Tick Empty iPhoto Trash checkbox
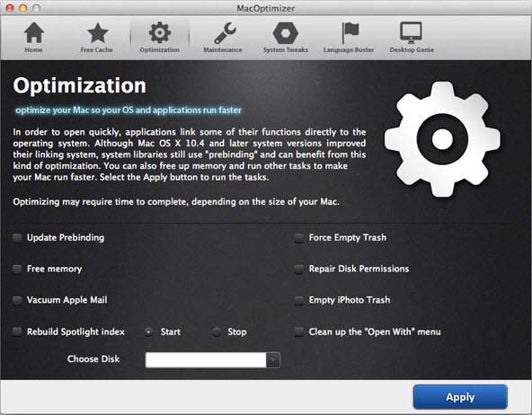Image resolution: width=532 pixels, height=415 pixels. point(299,300)
